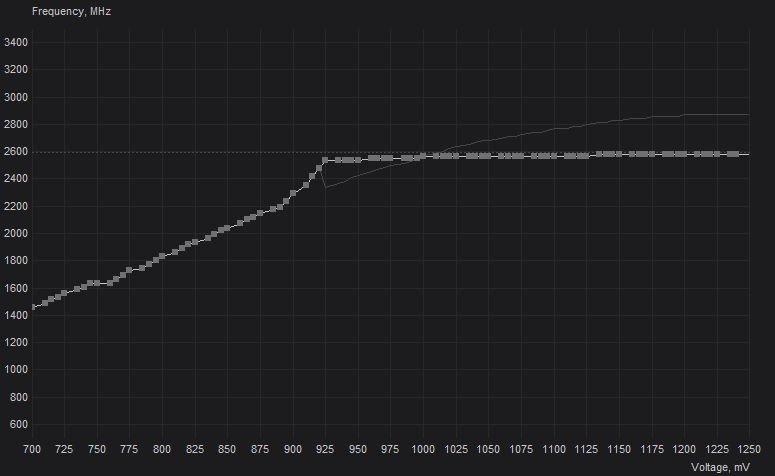Select the leftmost curve point at 700 mV
The height and width of the screenshot is (476, 775).
33,307
